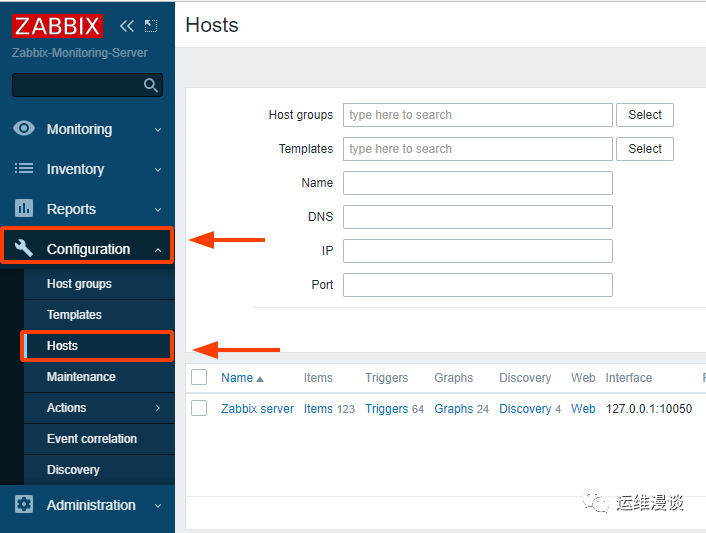
Task: Expand the Administration menu chevron
Action: click(158, 506)
